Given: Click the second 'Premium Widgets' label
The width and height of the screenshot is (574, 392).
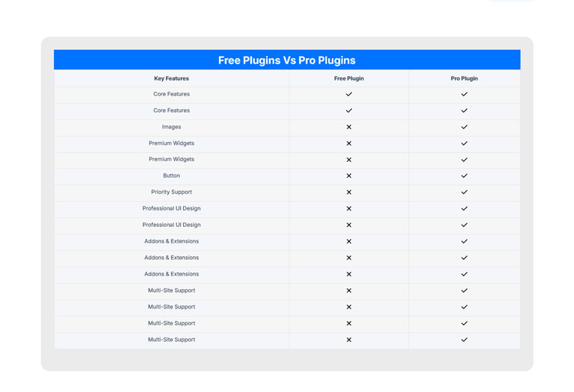Looking at the screenshot, I should click(x=171, y=160).
